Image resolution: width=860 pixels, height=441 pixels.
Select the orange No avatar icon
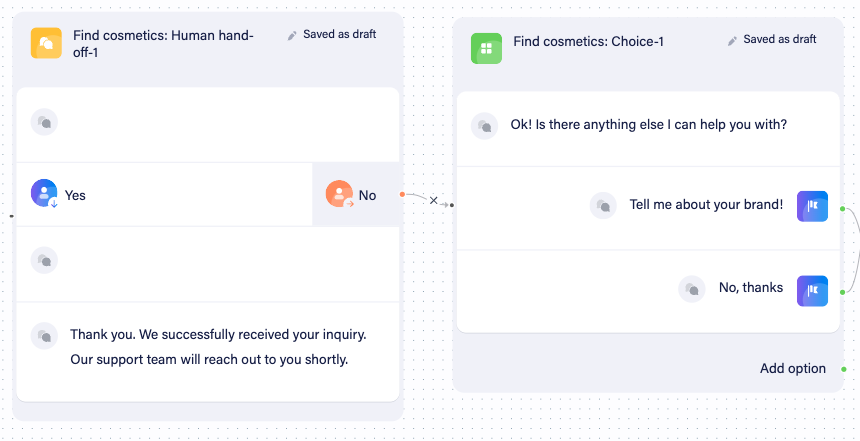pyautogui.click(x=340, y=194)
